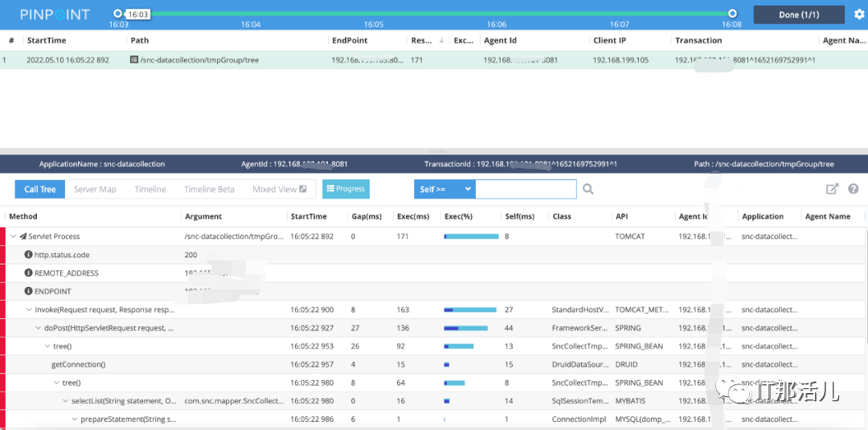Open call tree in new window icon

(x=833, y=189)
